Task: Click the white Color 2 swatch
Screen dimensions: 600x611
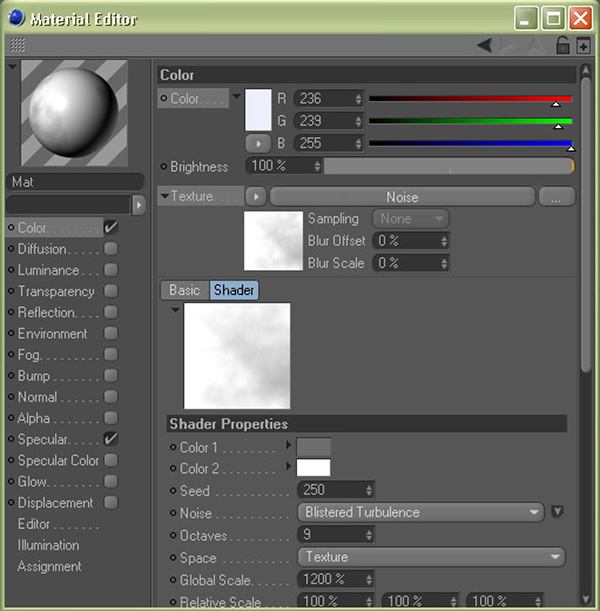Action: pos(313,468)
